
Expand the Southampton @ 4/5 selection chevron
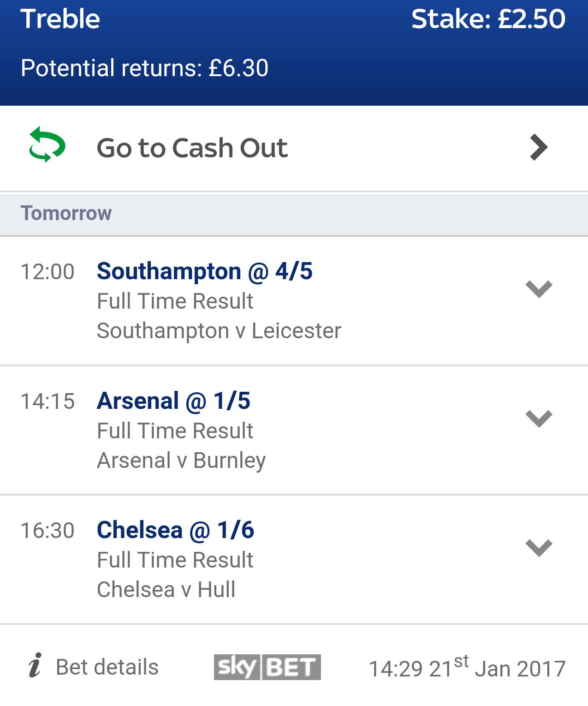click(x=539, y=289)
